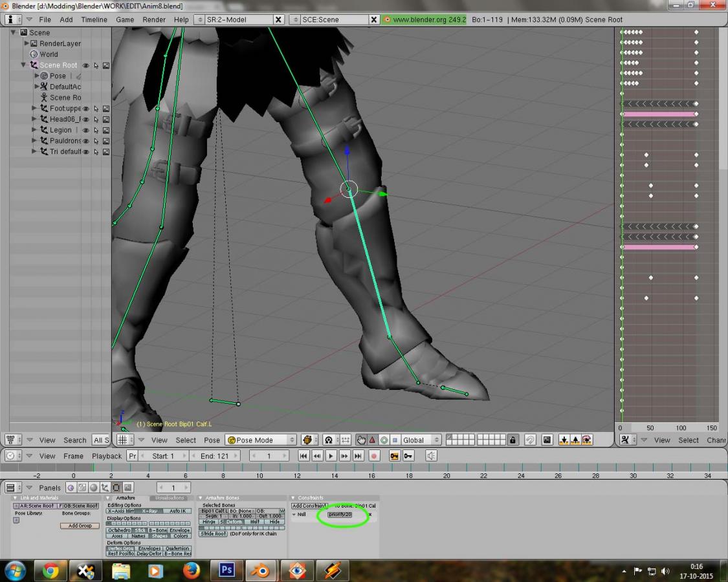Expand the Pose item in outliner
The width and height of the screenshot is (728, 582).
pos(37,76)
